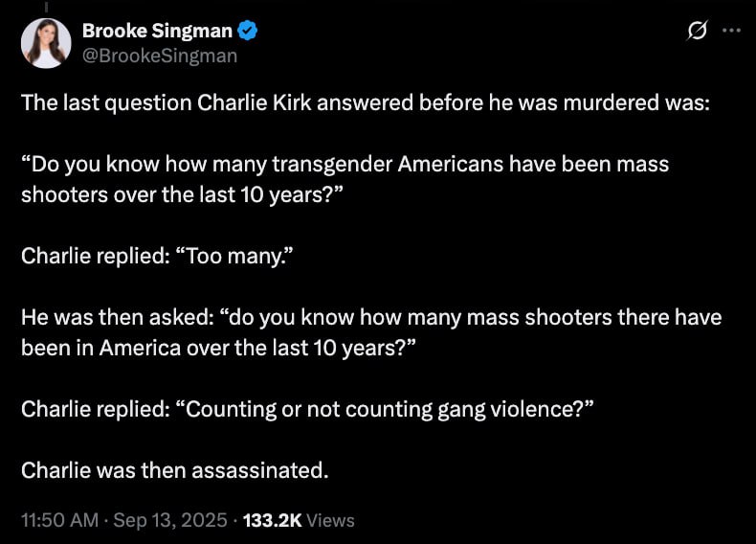Open the Grok explain-this-post icon

tap(698, 31)
